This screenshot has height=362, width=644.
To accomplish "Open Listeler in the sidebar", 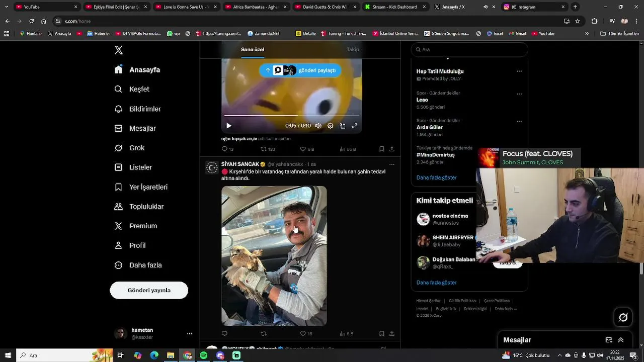I will click(x=133, y=167).
